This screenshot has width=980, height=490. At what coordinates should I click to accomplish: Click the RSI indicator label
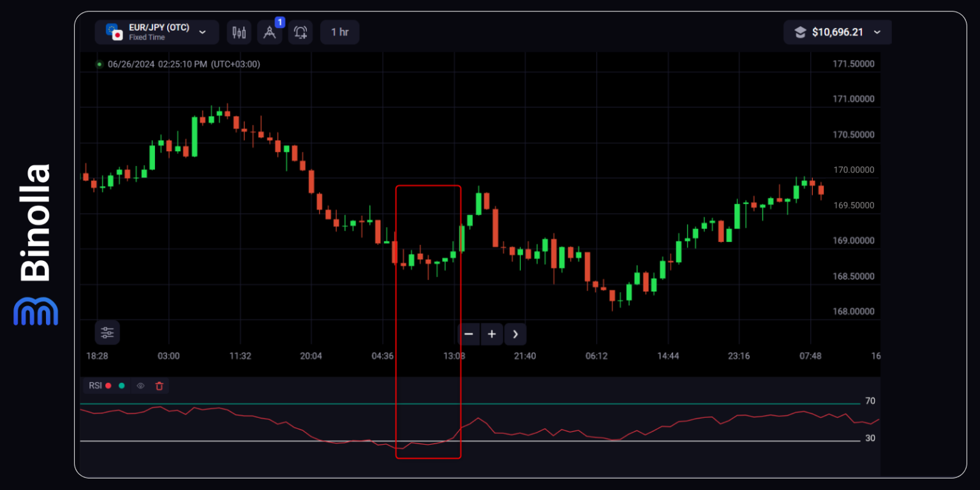[x=95, y=386]
